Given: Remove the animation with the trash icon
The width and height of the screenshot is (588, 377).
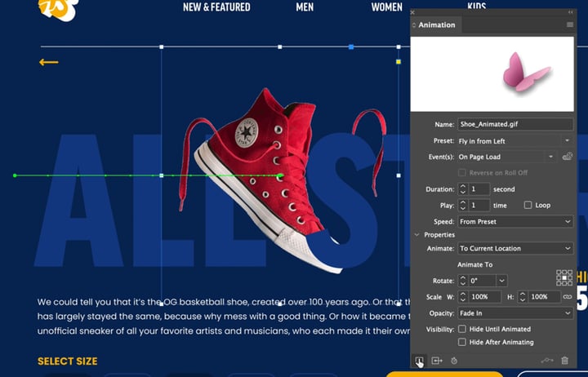Looking at the screenshot, I should (x=565, y=361).
